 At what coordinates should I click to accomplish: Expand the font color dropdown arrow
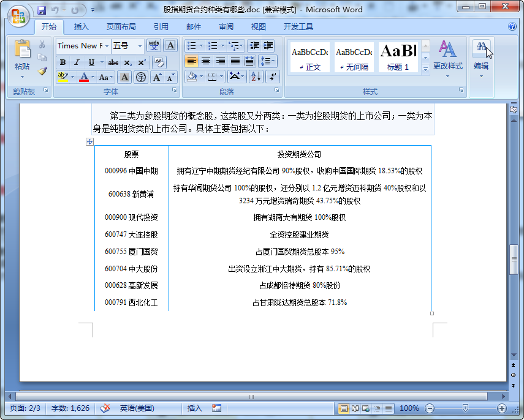93,78
